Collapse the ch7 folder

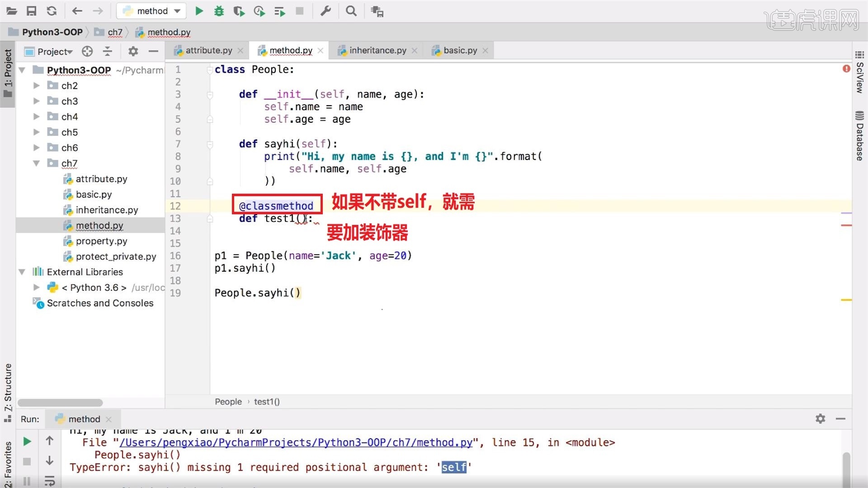(x=37, y=163)
